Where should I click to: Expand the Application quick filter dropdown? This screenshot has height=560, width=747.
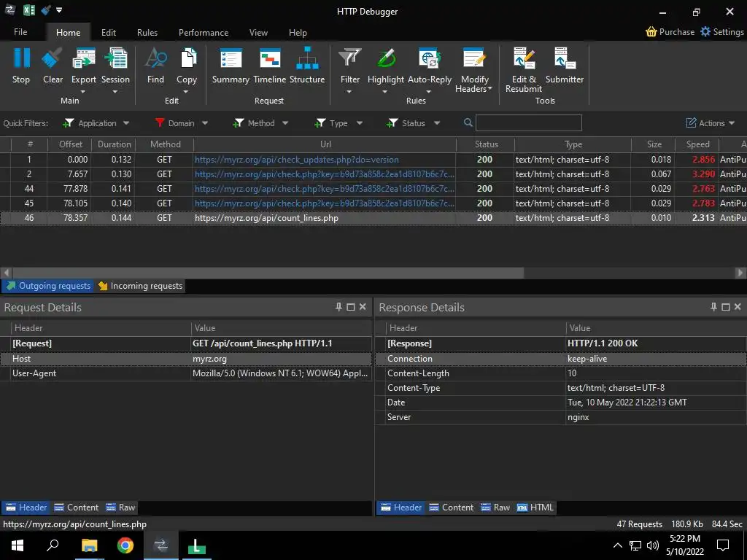coord(125,122)
